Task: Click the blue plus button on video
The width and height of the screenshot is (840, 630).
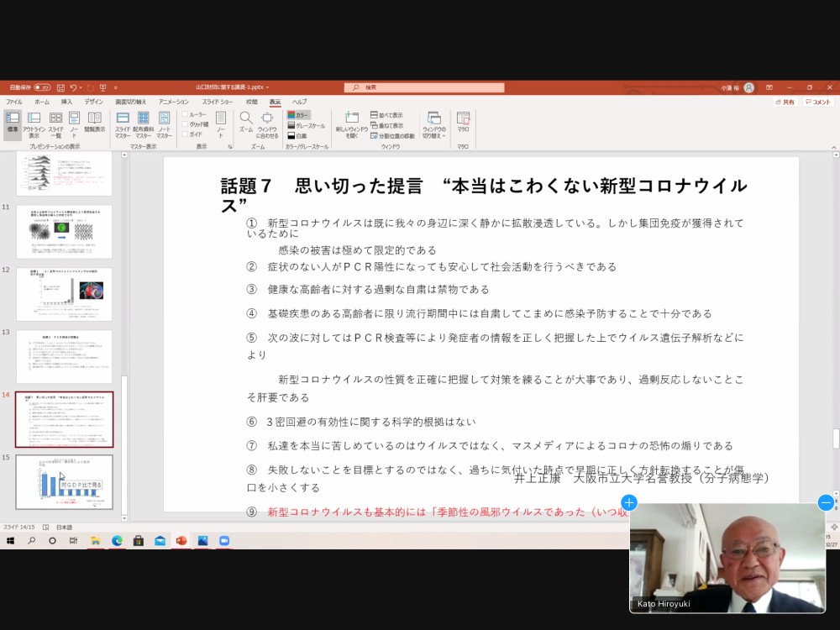Action: 629,502
